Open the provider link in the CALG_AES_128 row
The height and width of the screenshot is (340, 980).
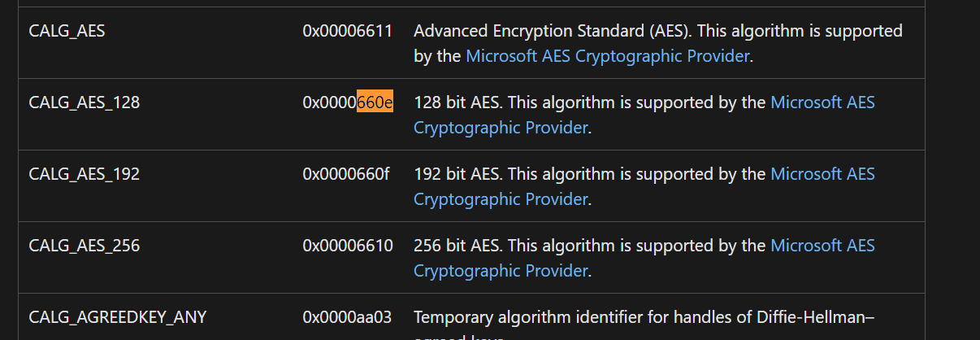pos(644,116)
